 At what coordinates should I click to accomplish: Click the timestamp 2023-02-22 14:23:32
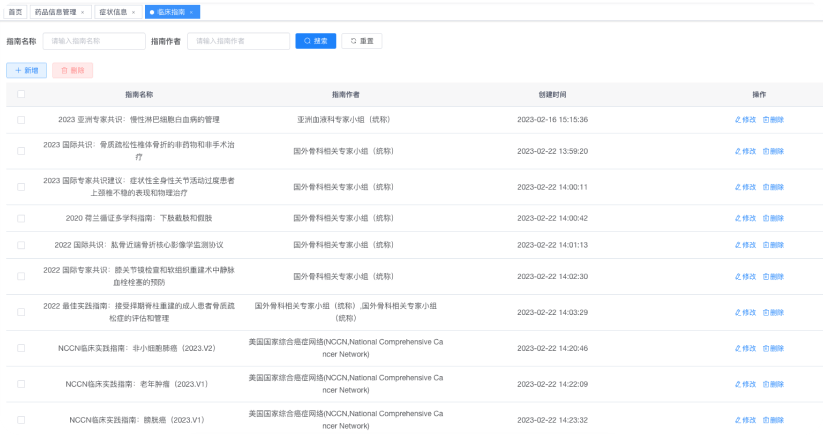(552, 420)
